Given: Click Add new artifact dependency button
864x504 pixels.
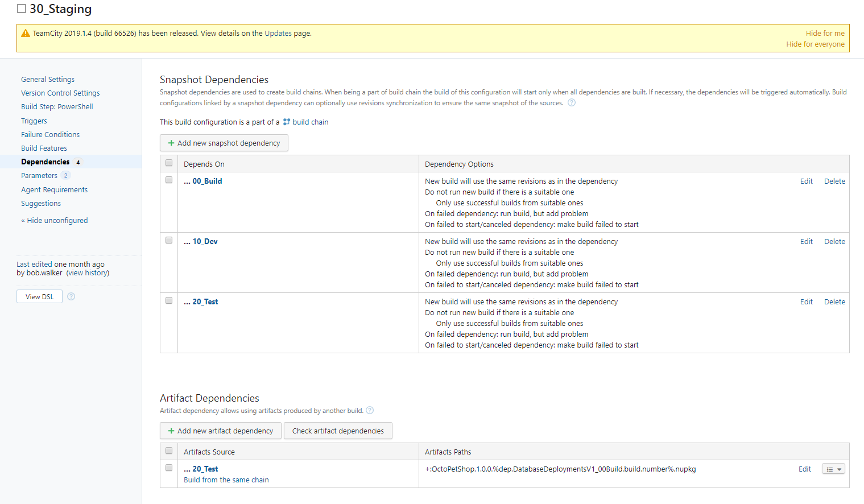Looking at the screenshot, I should point(220,431).
